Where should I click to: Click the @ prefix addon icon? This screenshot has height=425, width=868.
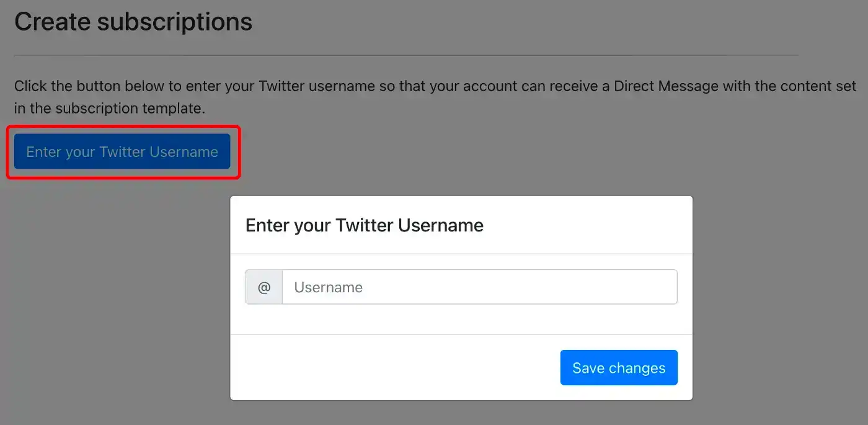coord(264,287)
